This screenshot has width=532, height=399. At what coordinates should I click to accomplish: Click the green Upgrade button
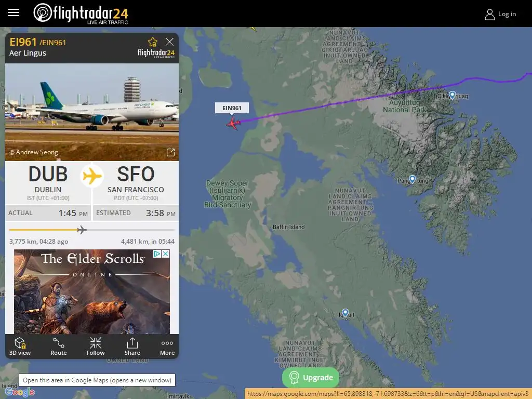pyautogui.click(x=311, y=377)
